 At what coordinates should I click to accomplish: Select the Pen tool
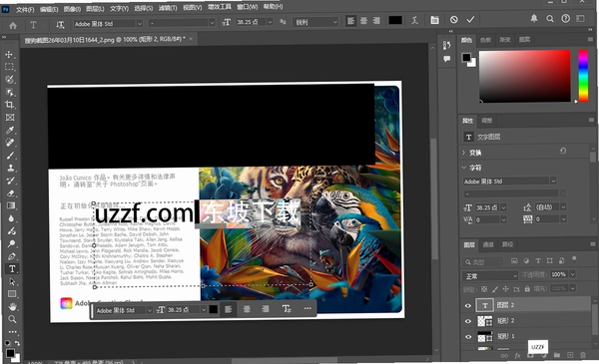coord(11,256)
